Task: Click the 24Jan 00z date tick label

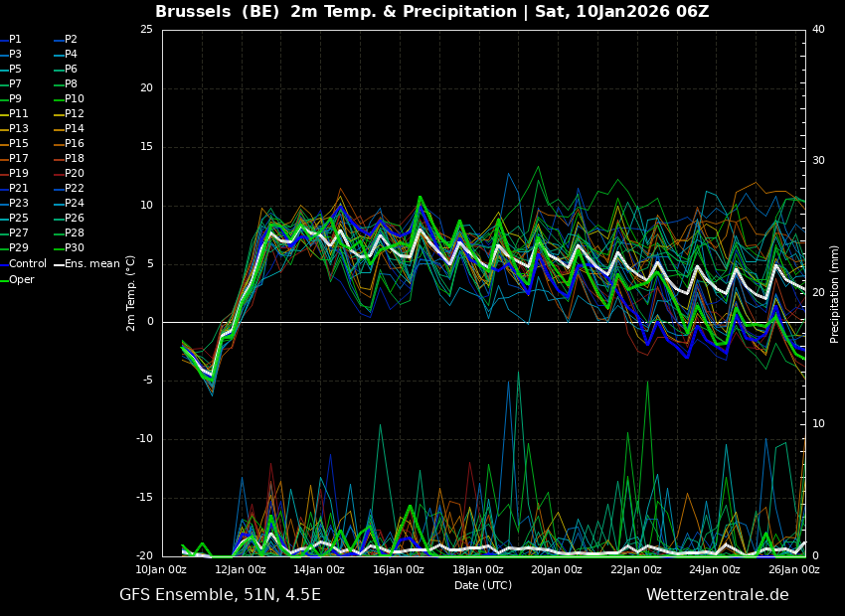Action: point(715,570)
